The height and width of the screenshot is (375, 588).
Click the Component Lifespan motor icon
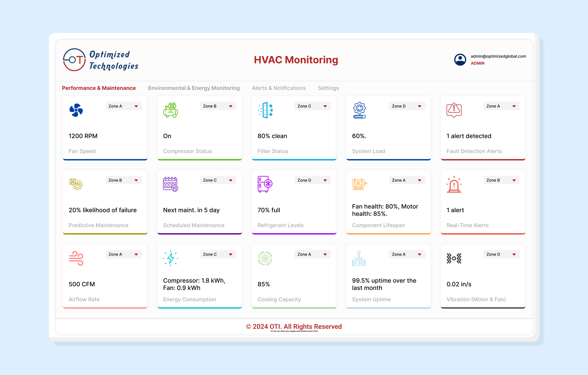(x=359, y=184)
